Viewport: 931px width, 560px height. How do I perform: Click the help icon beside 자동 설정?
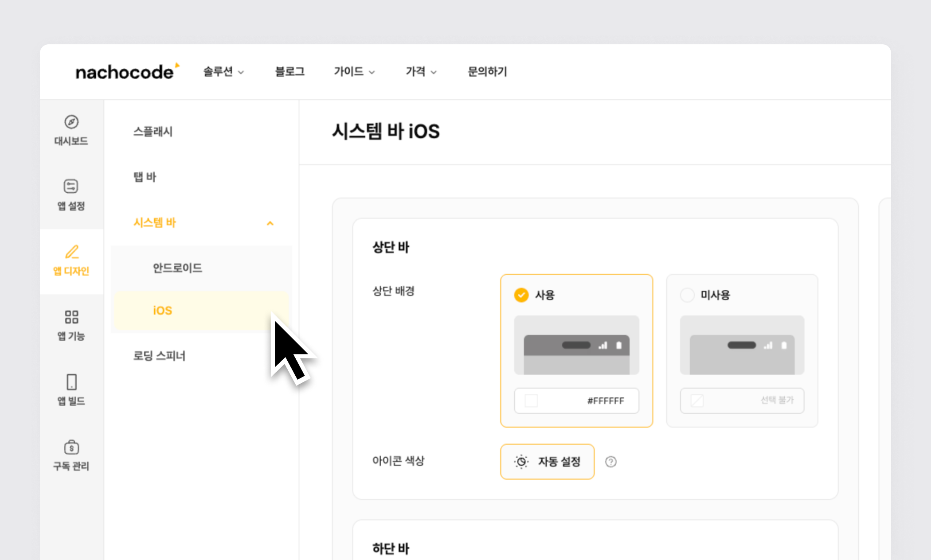pos(610,462)
